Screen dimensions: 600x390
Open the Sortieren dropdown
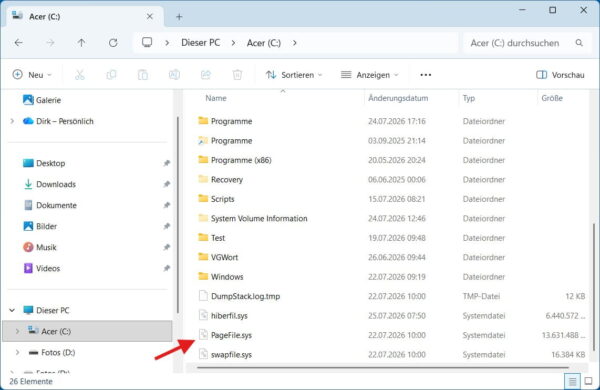tap(294, 75)
